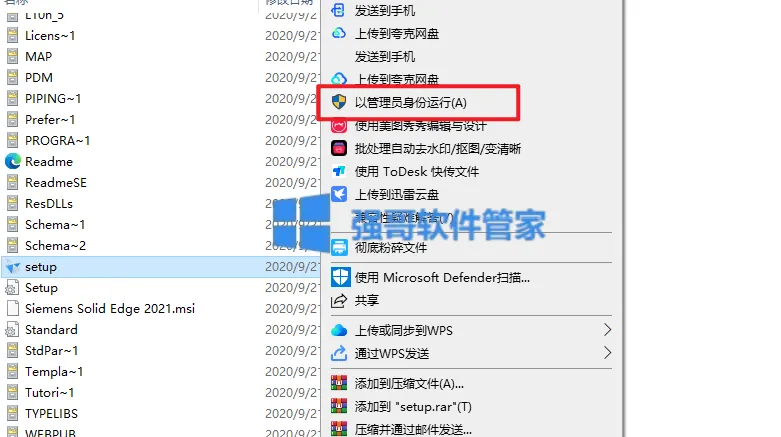Expand the 上传或同步到WPS submenu arrow
The image size is (781, 437).
(x=607, y=330)
